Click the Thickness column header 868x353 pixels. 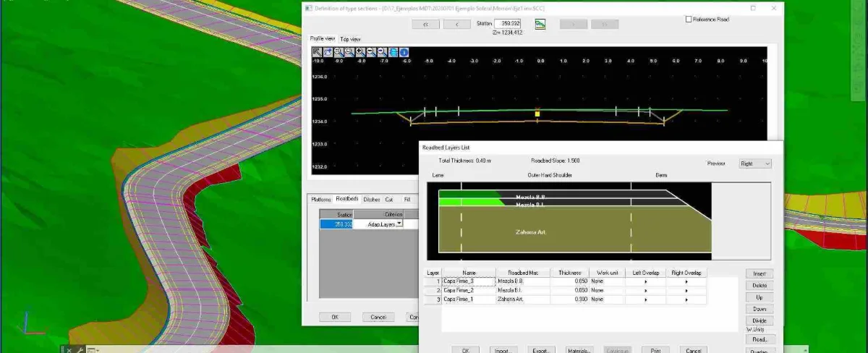coord(570,273)
